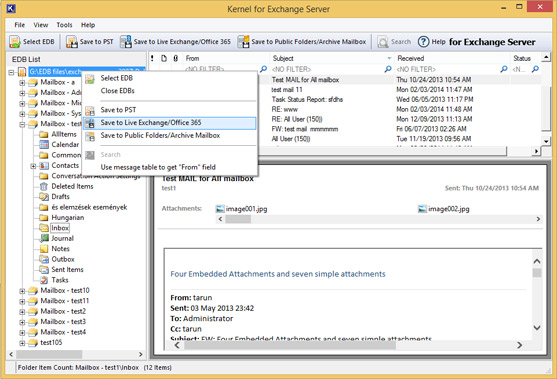Click the EDB List horizontal scrollbar

[x=76, y=354]
